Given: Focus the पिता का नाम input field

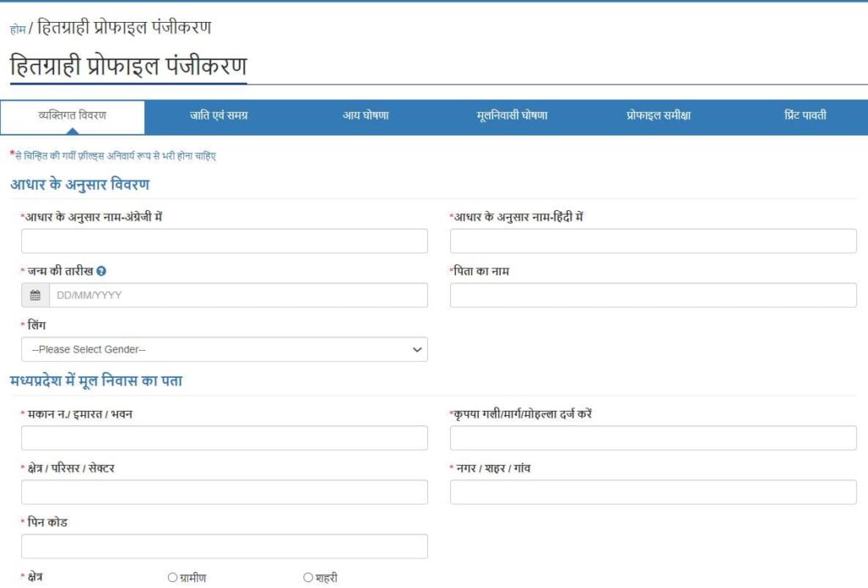Looking at the screenshot, I should pyautogui.click(x=653, y=295).
